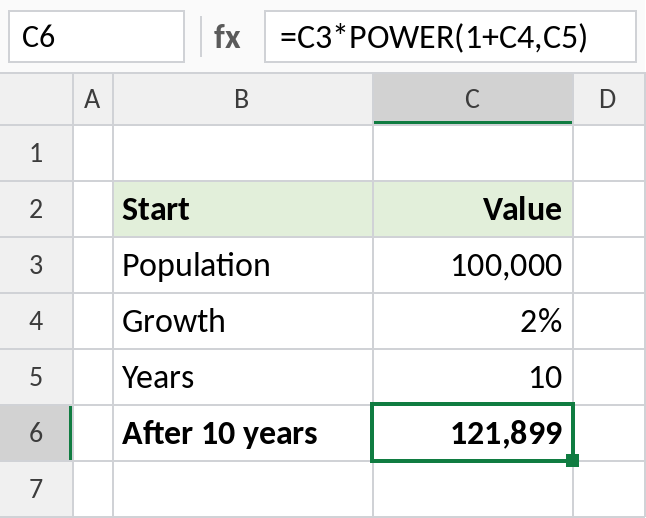The height and width of the screenshot is (518, 646).
Task: Click the cell containing 2%
Action: 473,321
